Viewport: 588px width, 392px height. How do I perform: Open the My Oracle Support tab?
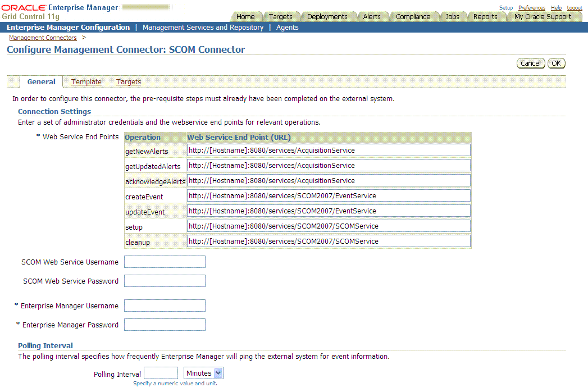(543, 16)
